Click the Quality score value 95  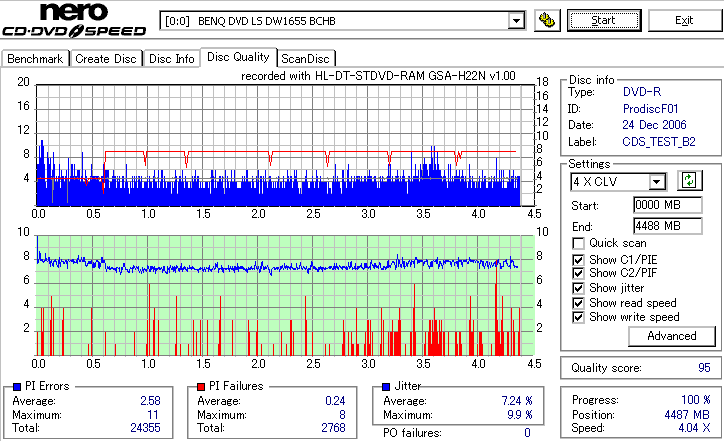click(x=704, y=368)
